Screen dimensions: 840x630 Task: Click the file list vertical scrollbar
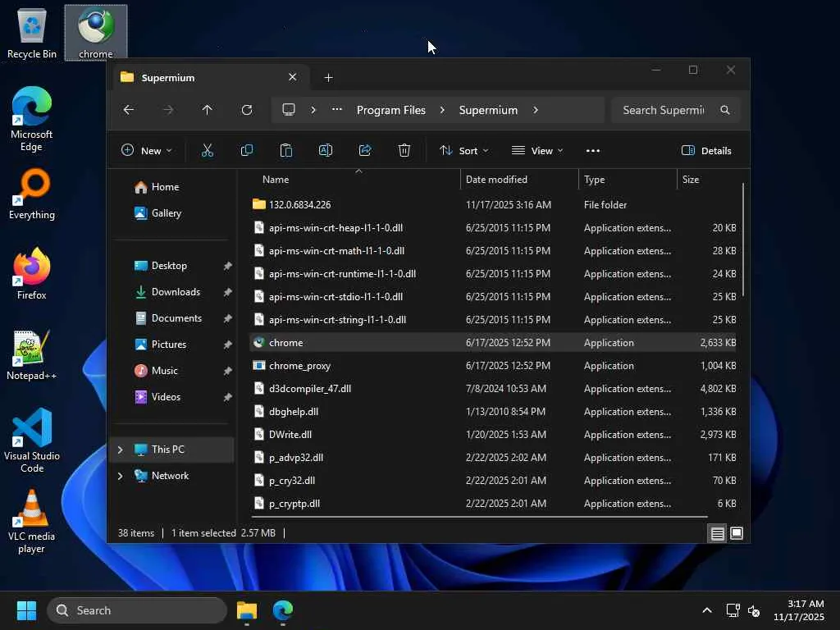tap(743, 241)
